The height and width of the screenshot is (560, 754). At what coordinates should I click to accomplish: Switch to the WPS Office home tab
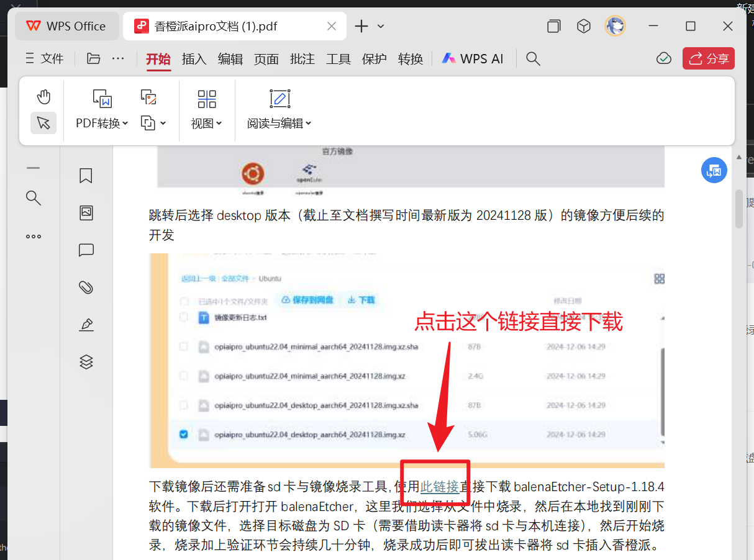66,26
